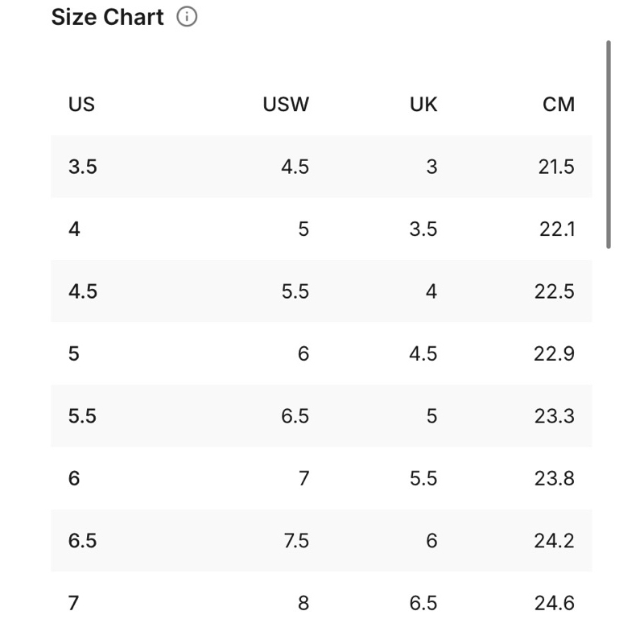644x644 pixels.
Task: Click the 24.6 CM value
Action: tap(555, 603)
